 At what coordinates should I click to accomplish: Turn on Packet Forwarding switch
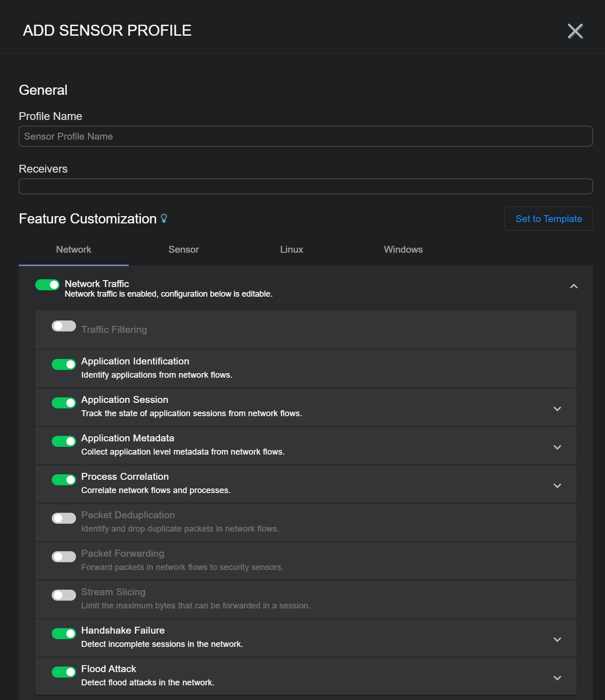(x=64, y=557)
